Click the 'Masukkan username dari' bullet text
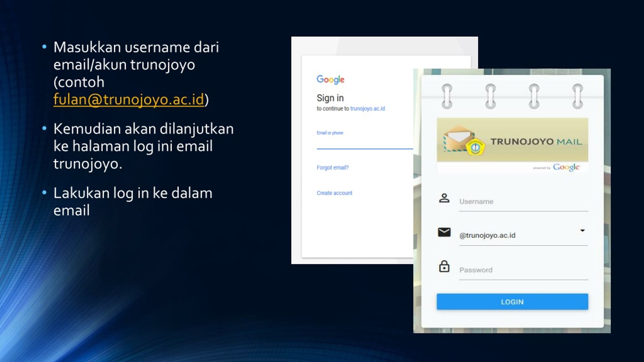Screen dimensions: 644x362 (x=136, y=73)
